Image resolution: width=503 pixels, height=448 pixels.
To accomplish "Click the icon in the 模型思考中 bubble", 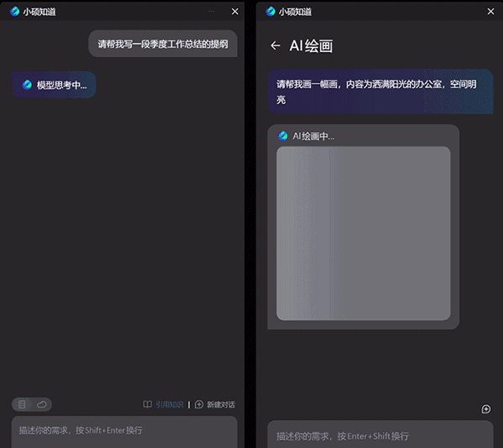I will [x=27, y=85].
